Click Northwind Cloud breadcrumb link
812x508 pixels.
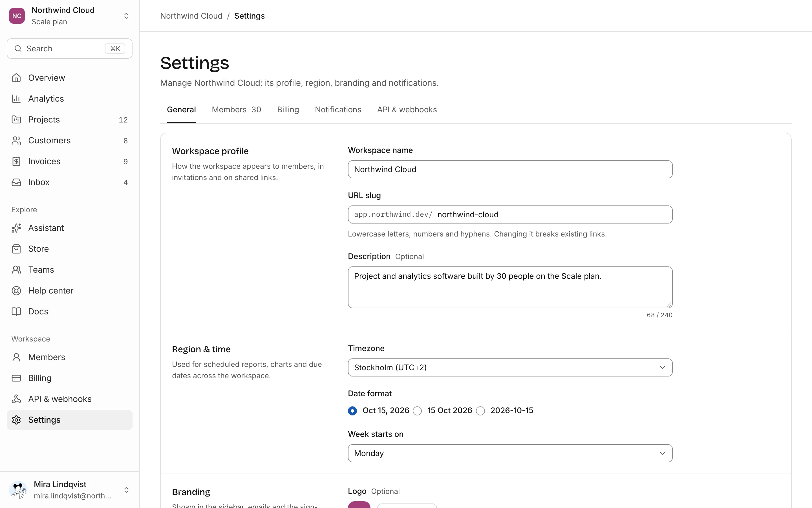pos(191,16)
